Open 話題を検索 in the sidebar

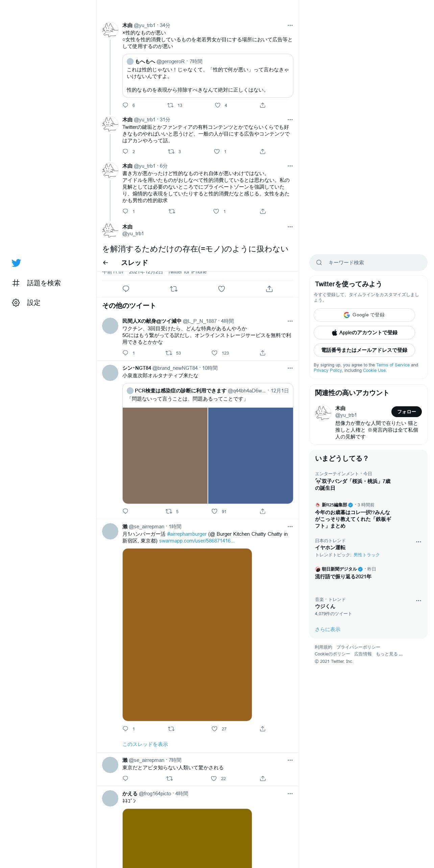(x=37, y=283)
